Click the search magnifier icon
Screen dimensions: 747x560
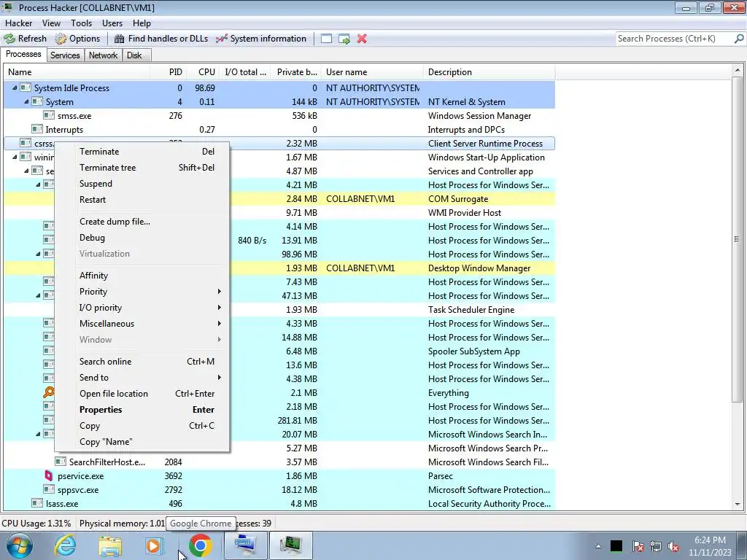click(739, 39)
